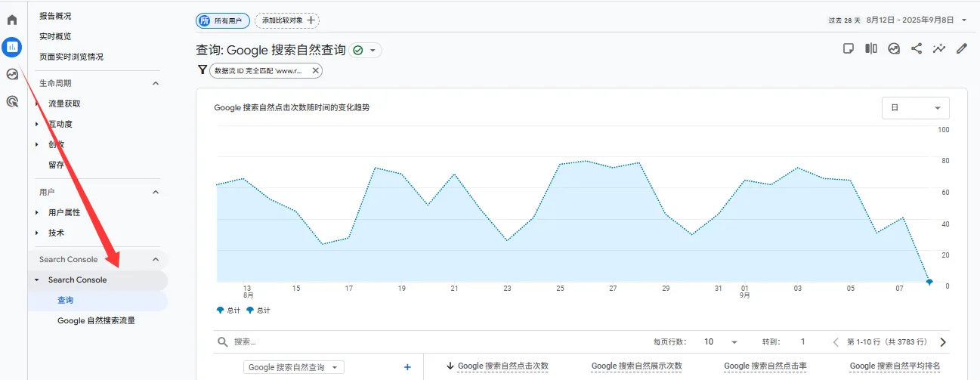Image resolution: width=980 pixels, height=380 pixels.
Task: Click the filter funnel icon
Action: click(202, 70)
